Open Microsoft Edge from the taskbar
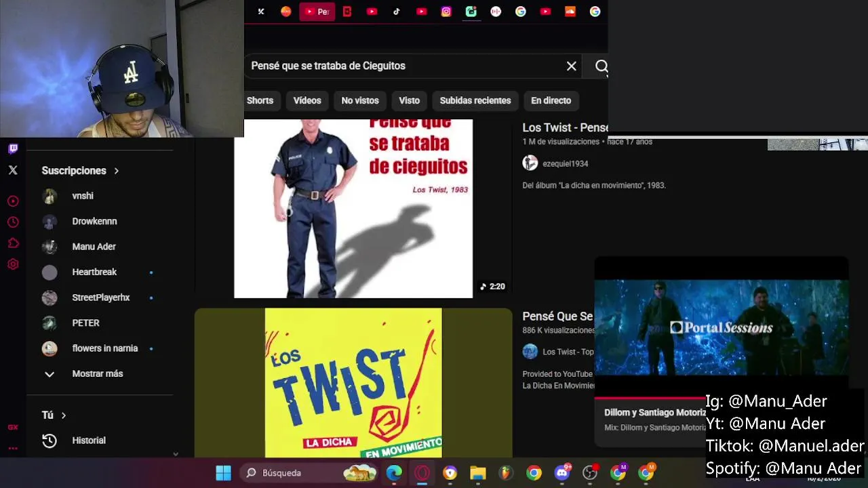 point(394,473)
